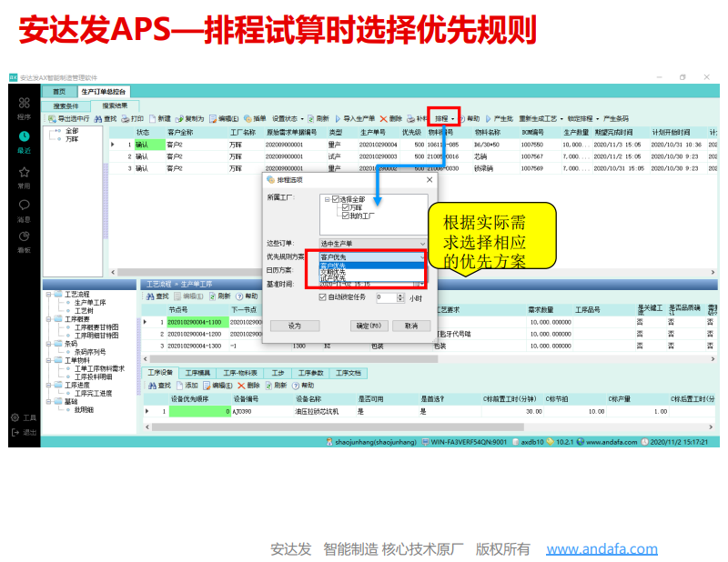Viewport: 728px width, 562px height.
Task: Click the 产生批 toolbar button
Action: point(499,119)
